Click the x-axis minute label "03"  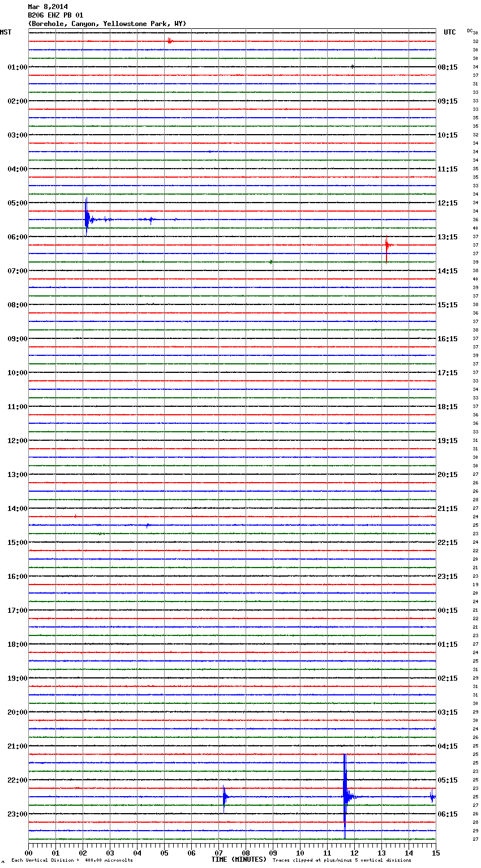click(x=110, y=853)
